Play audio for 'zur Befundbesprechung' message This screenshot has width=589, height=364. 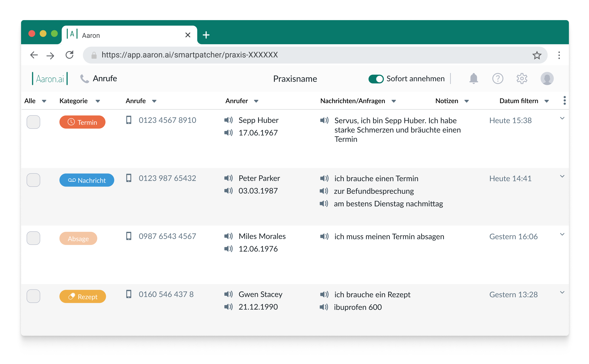click(x=323, y=191)
